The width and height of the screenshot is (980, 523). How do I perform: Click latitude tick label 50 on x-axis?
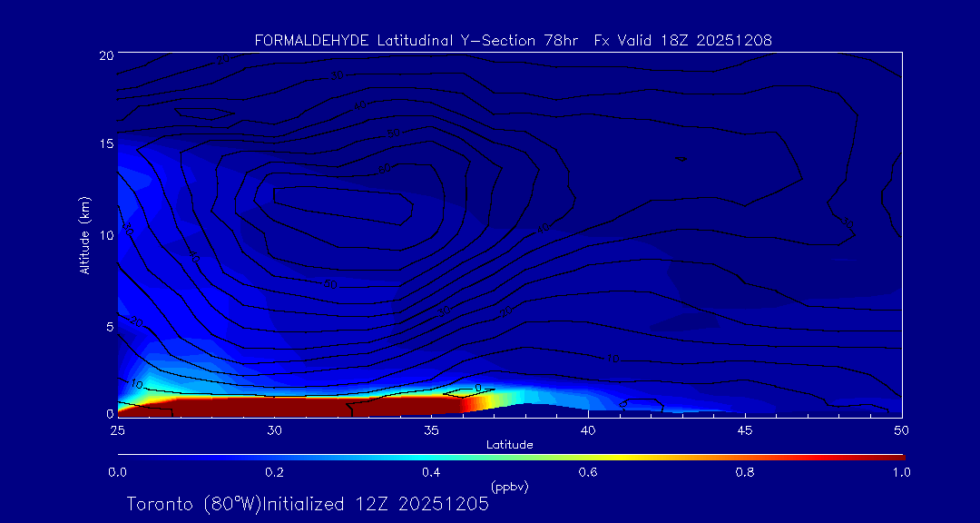(901, 429)
